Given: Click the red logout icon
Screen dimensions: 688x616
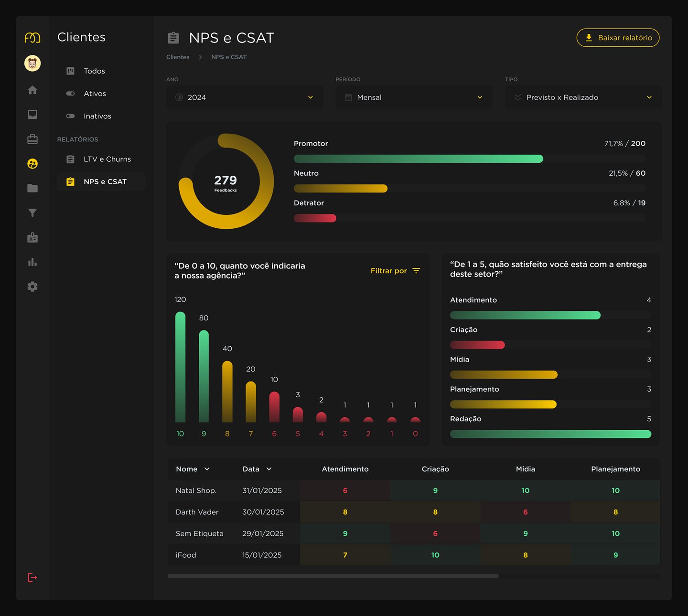Looking at the screenshot, I should pos(32,578).
